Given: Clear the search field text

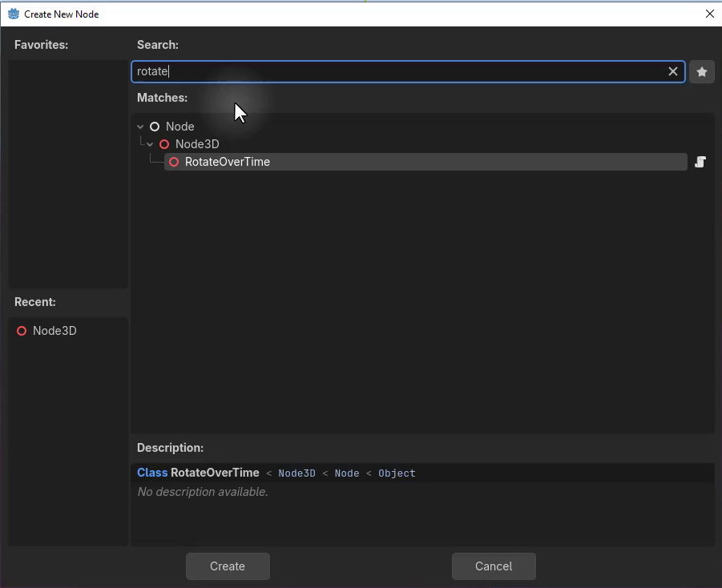Looking at the screenshot, I should tap(673, 71).
